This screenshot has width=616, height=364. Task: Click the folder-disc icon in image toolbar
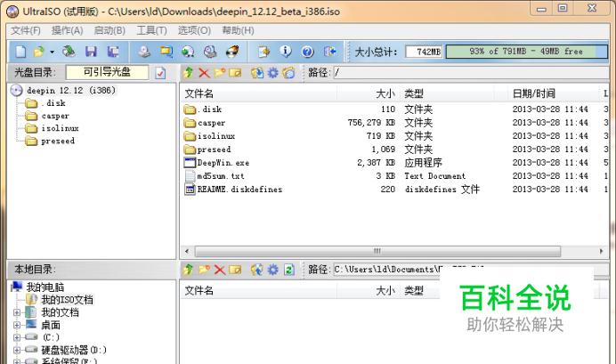pos(288,73)
